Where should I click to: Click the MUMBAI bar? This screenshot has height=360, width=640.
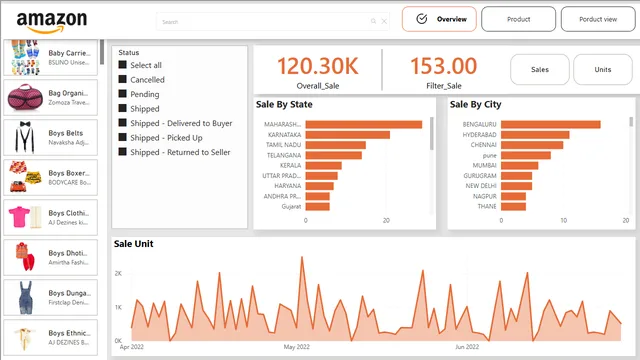[x=520, y=165]
